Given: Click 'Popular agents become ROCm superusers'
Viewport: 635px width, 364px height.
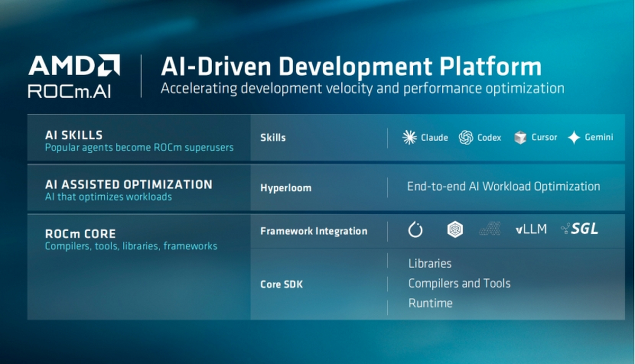Looking at the screenshot, I should coord(139,148).
